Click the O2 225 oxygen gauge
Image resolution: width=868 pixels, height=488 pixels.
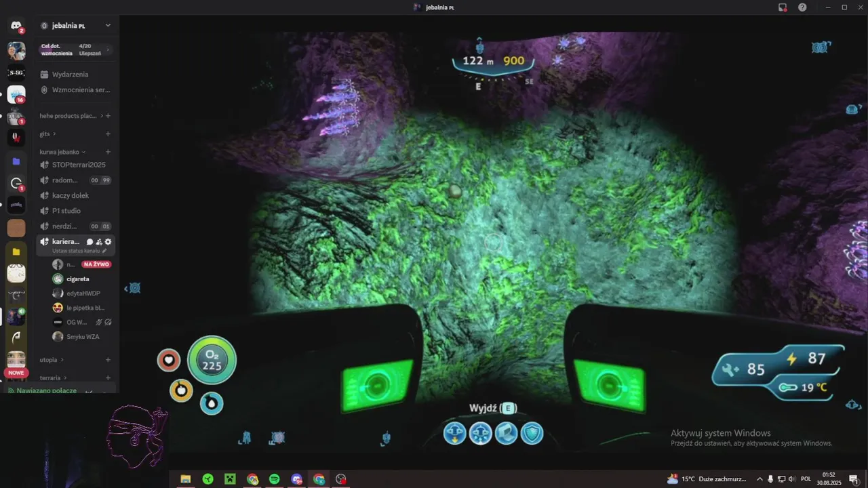[212, 360]
